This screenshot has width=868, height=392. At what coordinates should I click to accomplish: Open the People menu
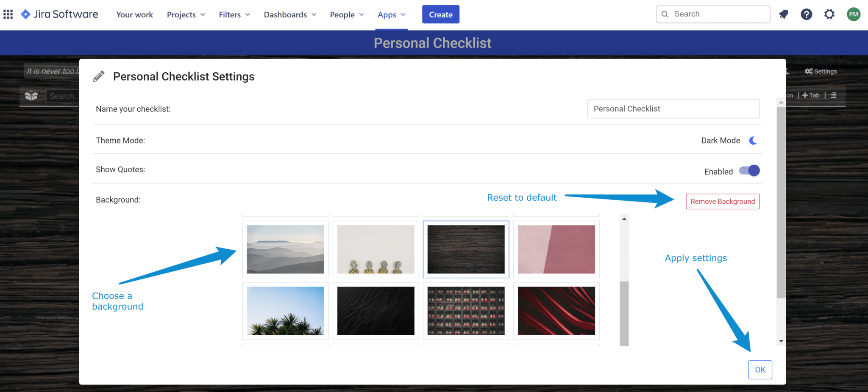[347, 15]
